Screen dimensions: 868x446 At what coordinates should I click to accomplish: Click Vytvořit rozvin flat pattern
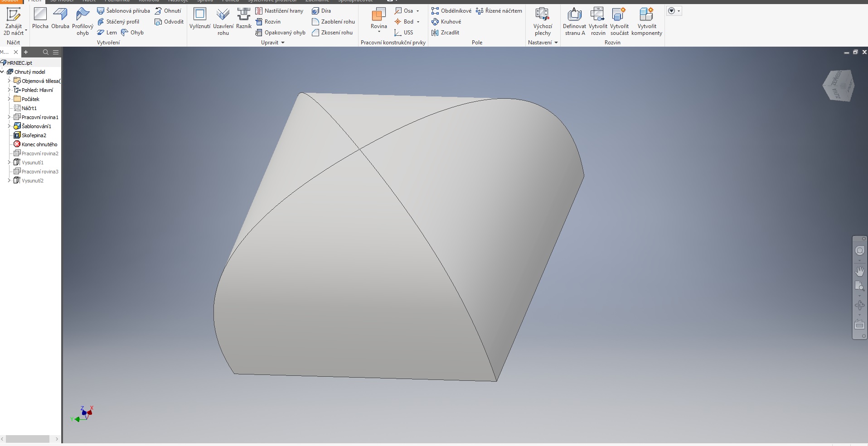(x=598, y=21)
